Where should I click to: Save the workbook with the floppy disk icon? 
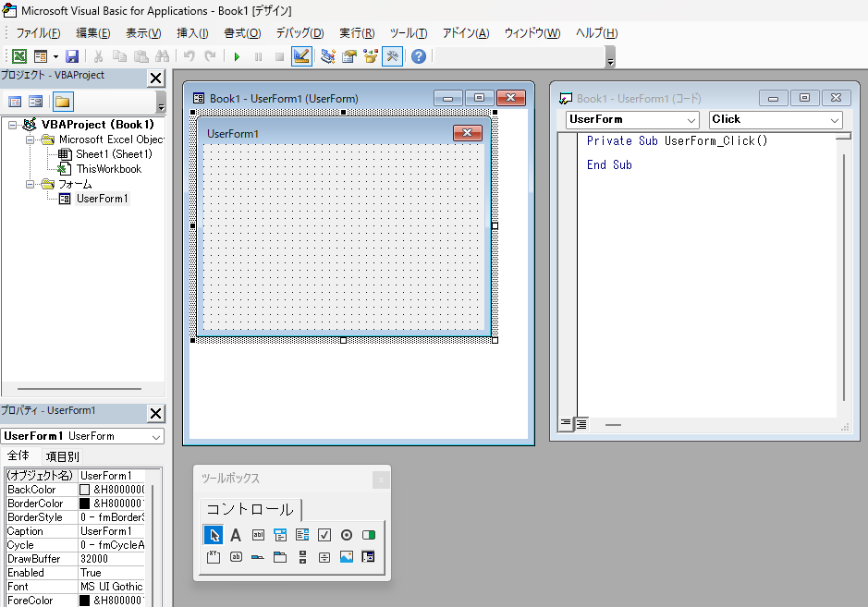[x=72, y=57]
